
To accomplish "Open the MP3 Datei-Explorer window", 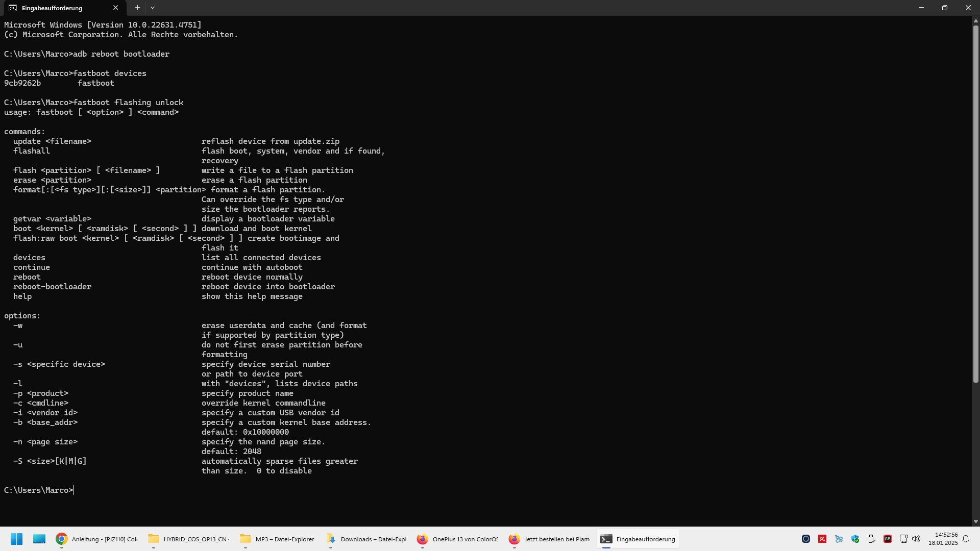I will tap(277, 539).
